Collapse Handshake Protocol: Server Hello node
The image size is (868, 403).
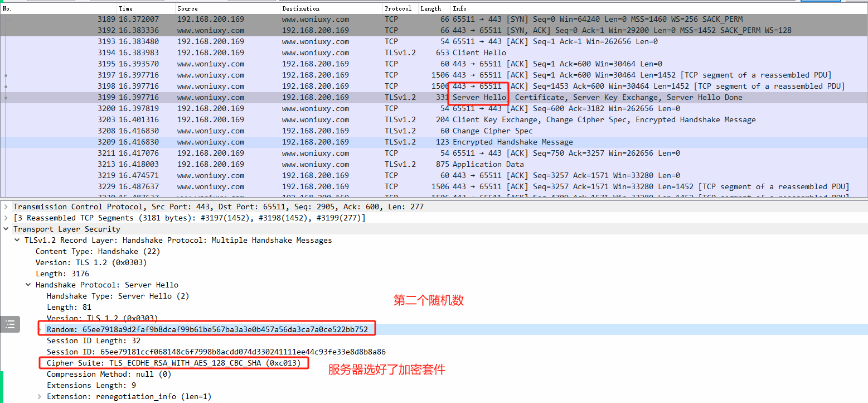[x=28, y=285]
